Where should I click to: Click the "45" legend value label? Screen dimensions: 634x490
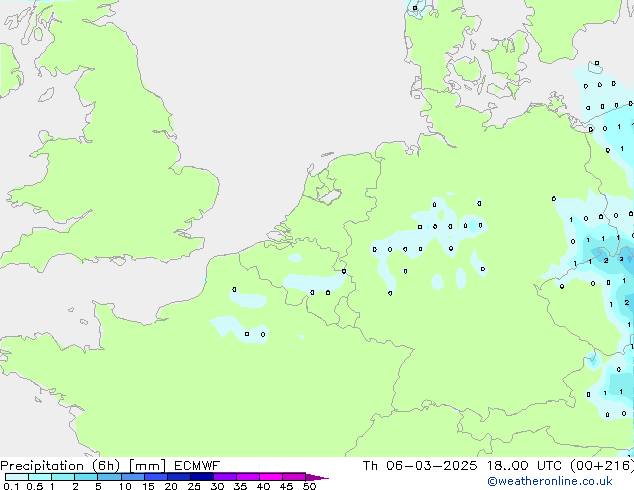(286, 486)
